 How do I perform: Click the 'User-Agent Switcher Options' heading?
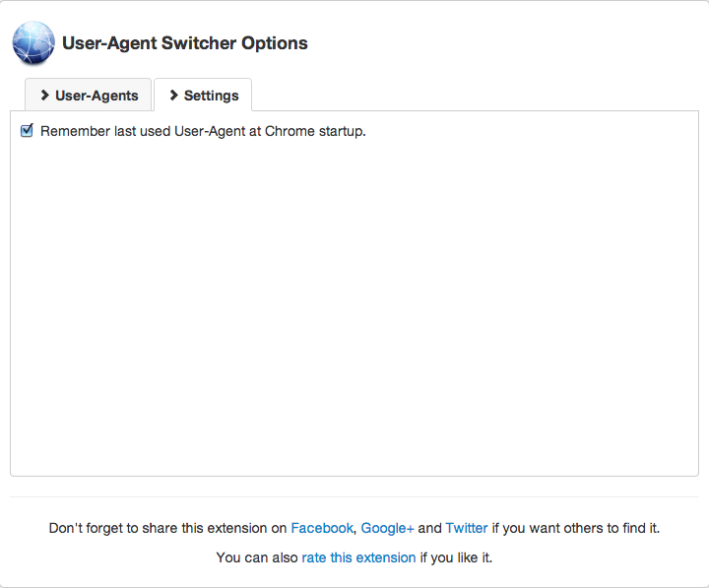[x=184, y=43]
